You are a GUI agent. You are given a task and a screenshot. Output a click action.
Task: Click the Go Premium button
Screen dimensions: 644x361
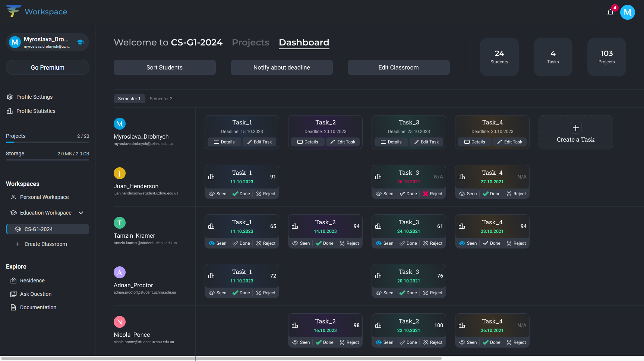point(47,67)
